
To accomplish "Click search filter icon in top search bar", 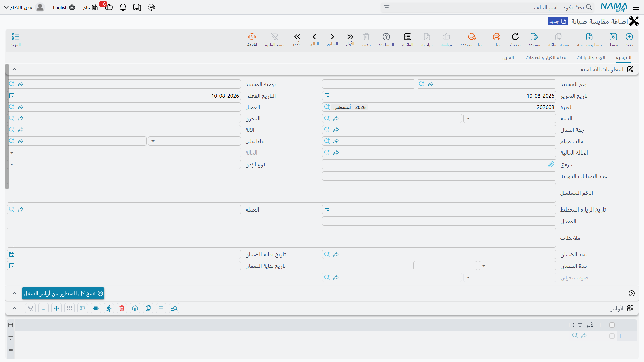I will pyautogui.click(x=387, y=7).
